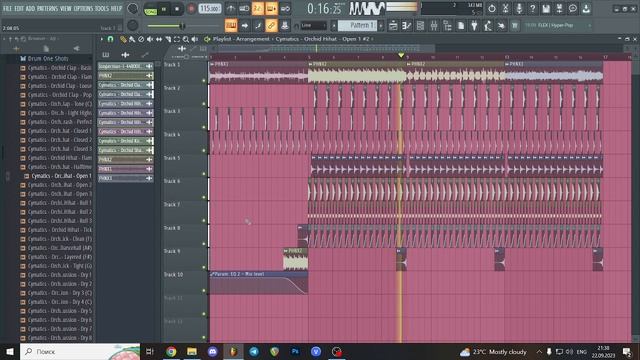Open Google Chrome from the taskbar

point(171,351)
